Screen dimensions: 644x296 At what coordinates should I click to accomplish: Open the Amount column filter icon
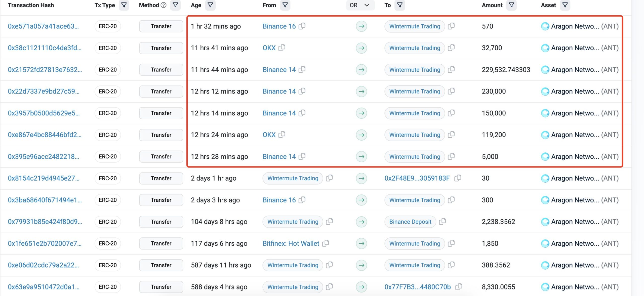pyautogui.click(x=511, y=5)
